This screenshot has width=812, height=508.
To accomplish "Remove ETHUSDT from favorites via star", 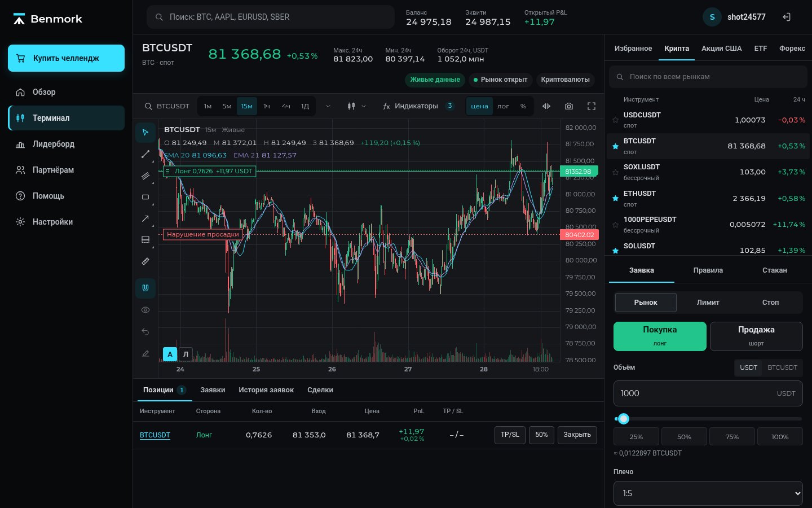I will click(615, 199).
